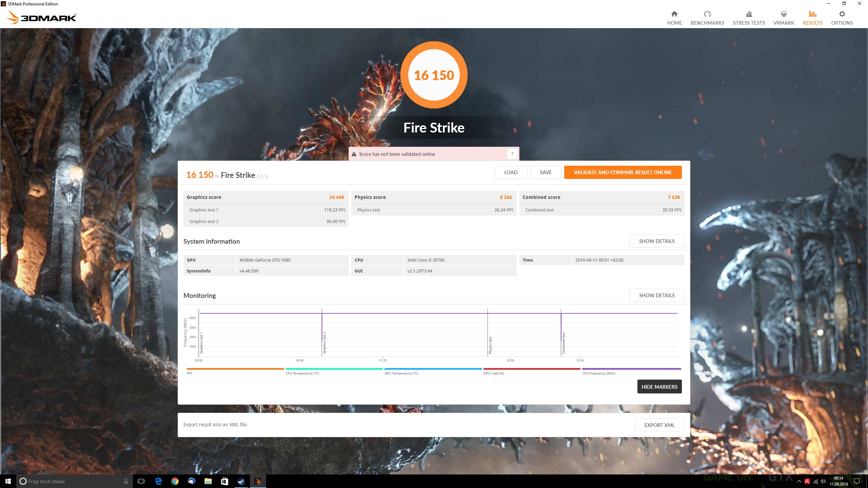868x488 pixels.
Task: Open Stress Tests section icon
Action: (749, 14)
